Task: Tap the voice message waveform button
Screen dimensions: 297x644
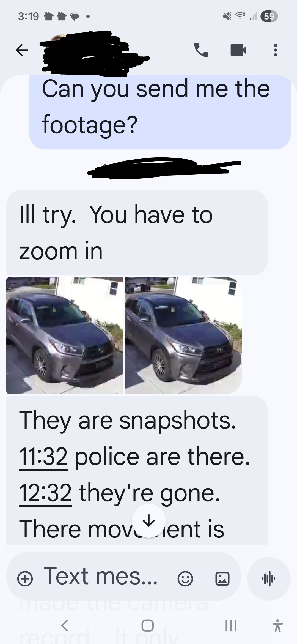Action: click(x=269, y=579)
